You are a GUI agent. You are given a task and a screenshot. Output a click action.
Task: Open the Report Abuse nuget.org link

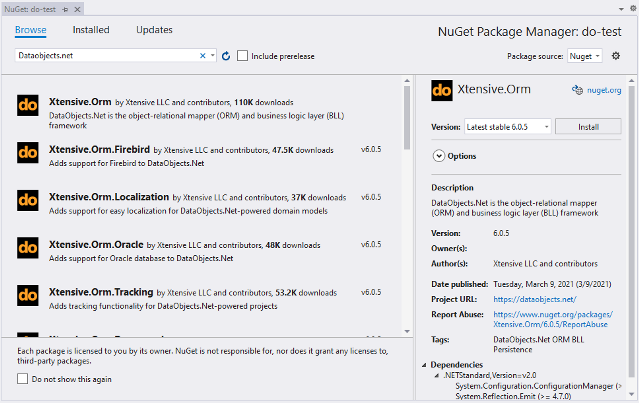pos(553,319)
